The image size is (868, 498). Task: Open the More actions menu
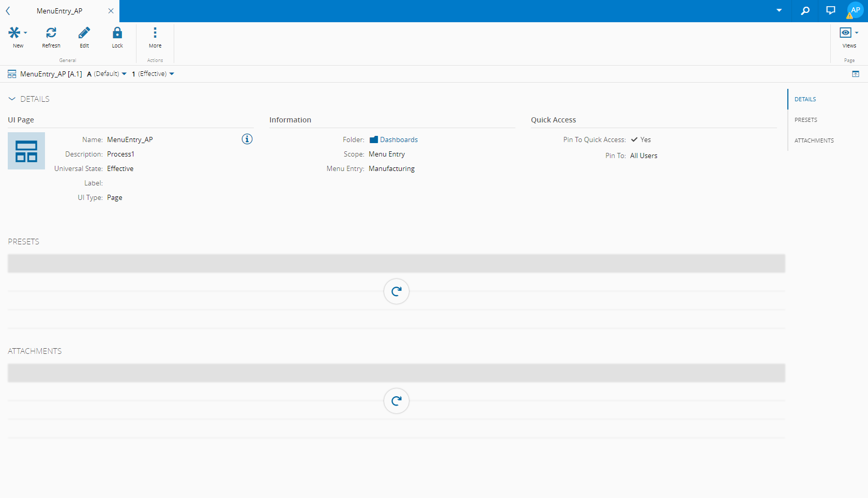155,34
